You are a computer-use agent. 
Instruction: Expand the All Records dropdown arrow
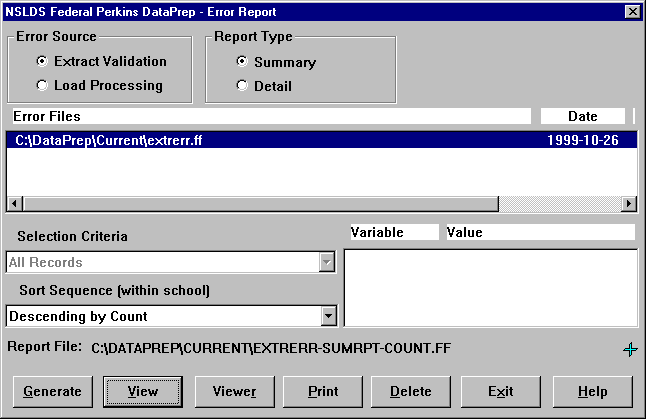(327, 262)
